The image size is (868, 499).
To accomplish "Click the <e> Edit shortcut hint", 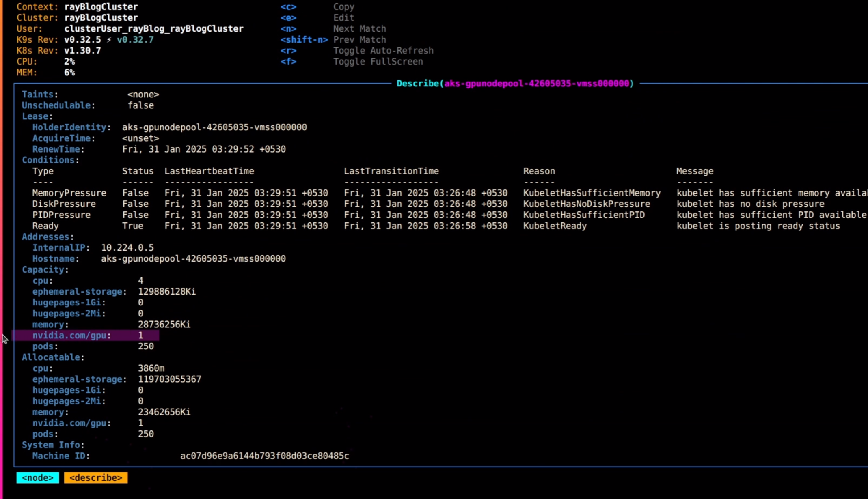I will (317, 18).
